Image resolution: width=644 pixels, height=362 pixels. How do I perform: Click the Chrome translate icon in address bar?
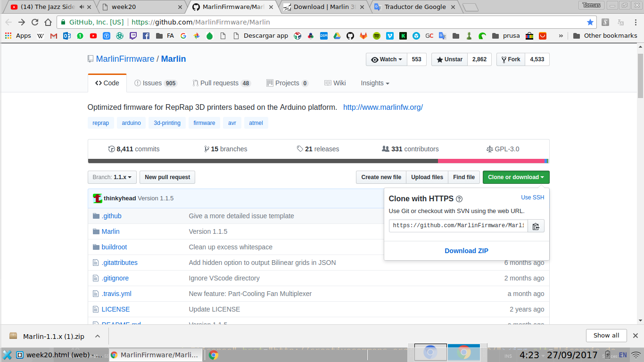coord(621,22)
